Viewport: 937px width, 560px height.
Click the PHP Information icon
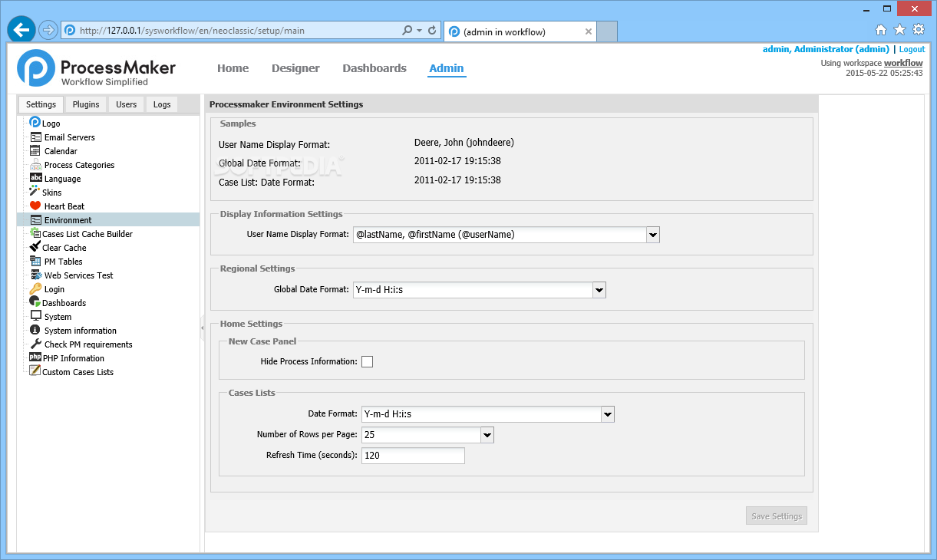pyautogui.click(x=35, y=357)
